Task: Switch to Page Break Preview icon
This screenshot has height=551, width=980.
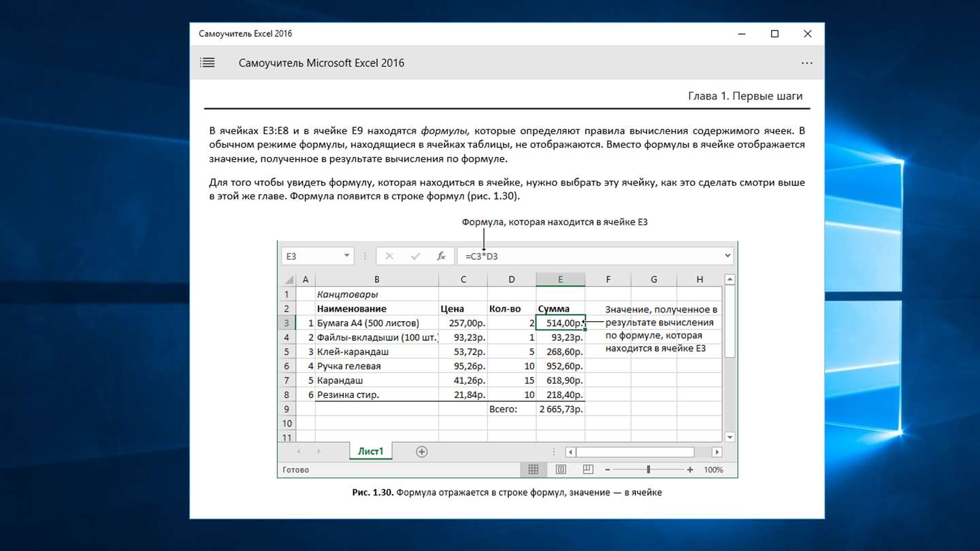Action: click(x=587, y=469)
